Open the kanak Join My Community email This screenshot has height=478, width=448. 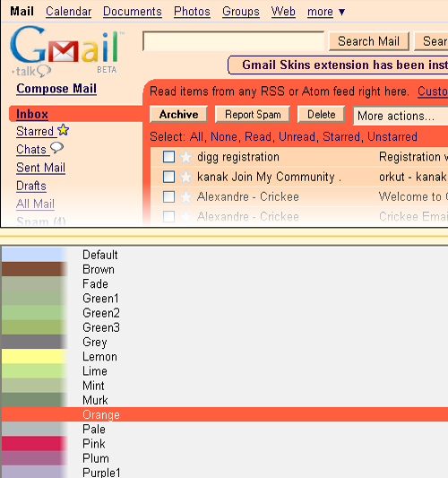coord(299,177)
